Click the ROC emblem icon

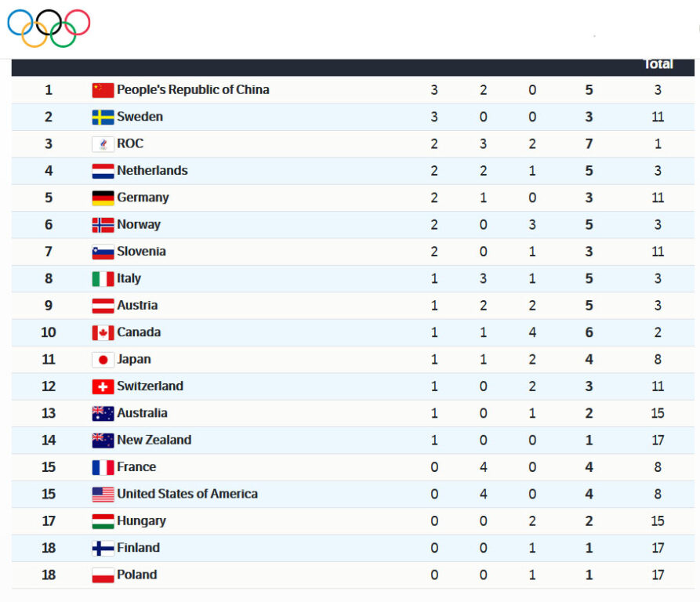(x=103, y=144)
